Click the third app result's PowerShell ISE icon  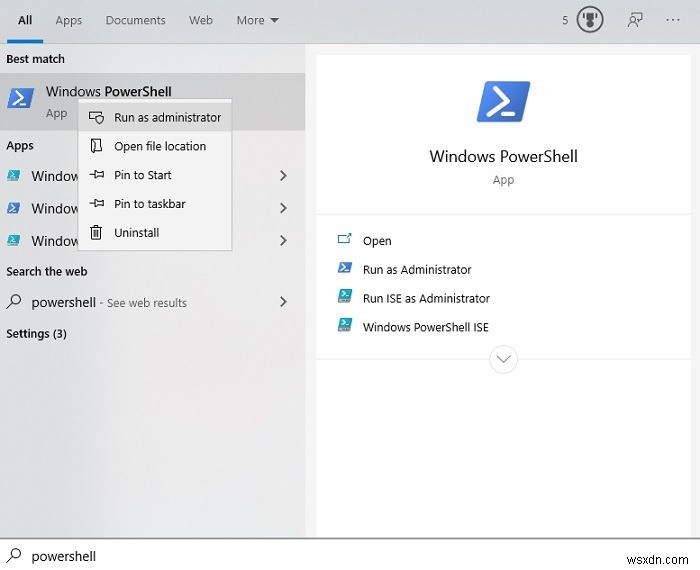(13, 240)
